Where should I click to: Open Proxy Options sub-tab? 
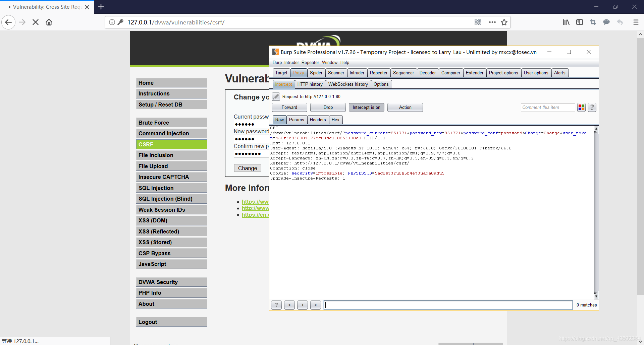tap(381, 84)
